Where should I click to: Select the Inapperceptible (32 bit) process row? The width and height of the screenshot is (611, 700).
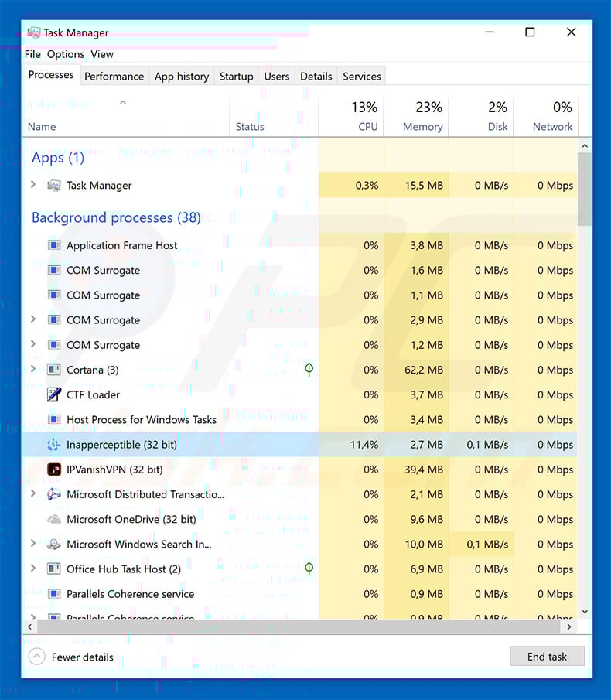click(x=300, y=445)
